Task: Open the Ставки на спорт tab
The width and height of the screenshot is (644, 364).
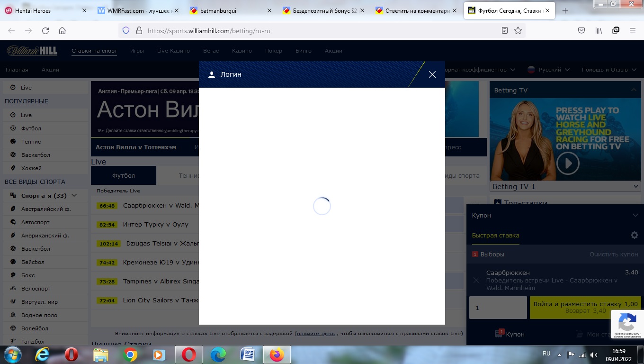Action: click(94, 51)
